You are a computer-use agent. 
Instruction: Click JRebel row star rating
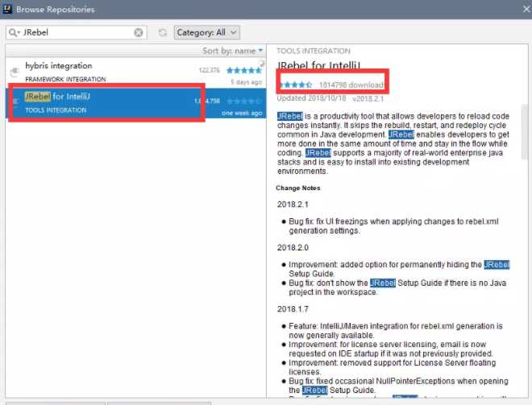[244, 101]
